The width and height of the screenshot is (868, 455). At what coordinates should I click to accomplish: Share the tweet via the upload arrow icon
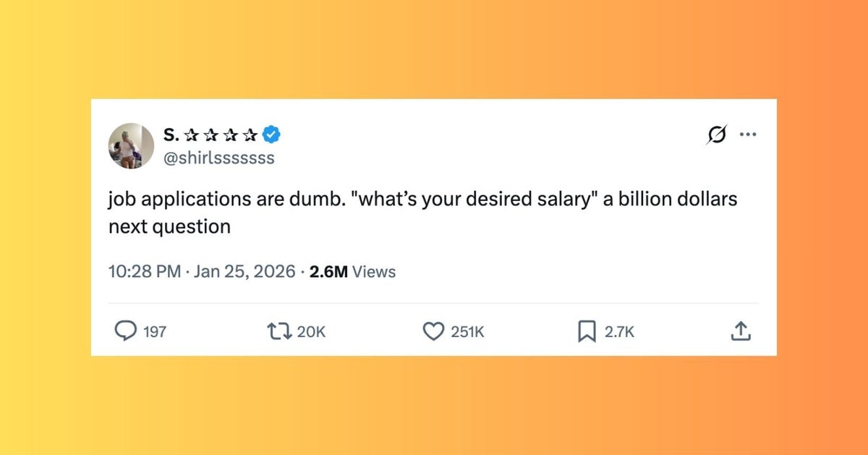(x=741, y=331)
